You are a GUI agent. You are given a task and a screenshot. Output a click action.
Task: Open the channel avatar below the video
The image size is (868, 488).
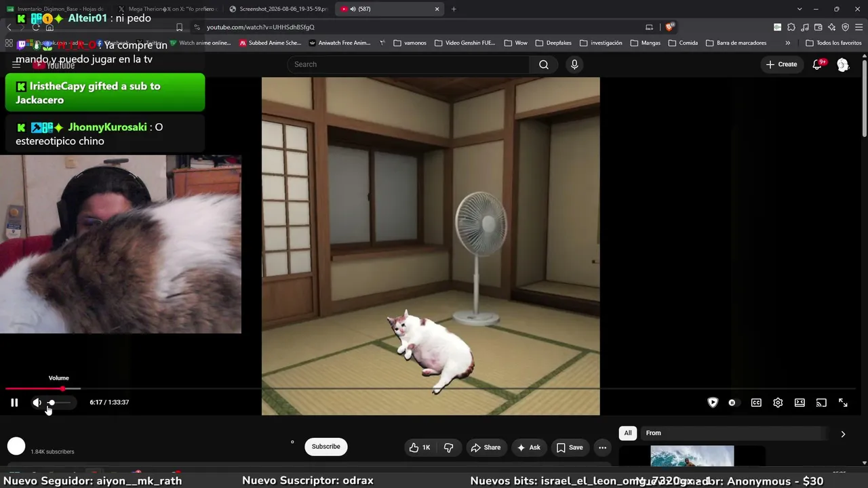(x=16, y=446)
